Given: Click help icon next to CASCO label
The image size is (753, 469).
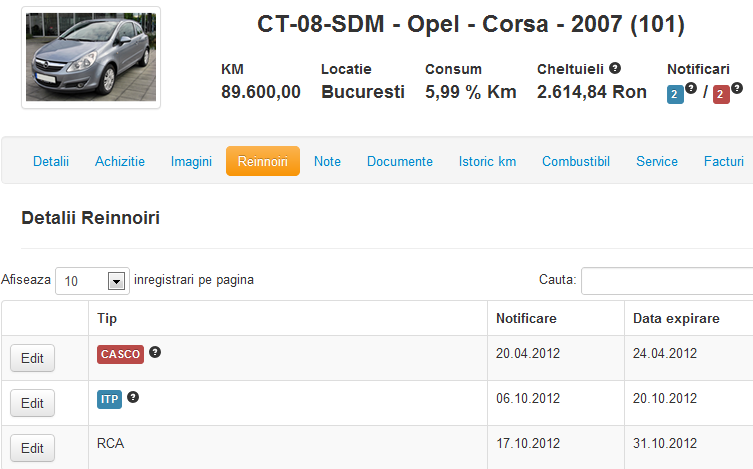Looking at the screenshot, I should [155, 352].
